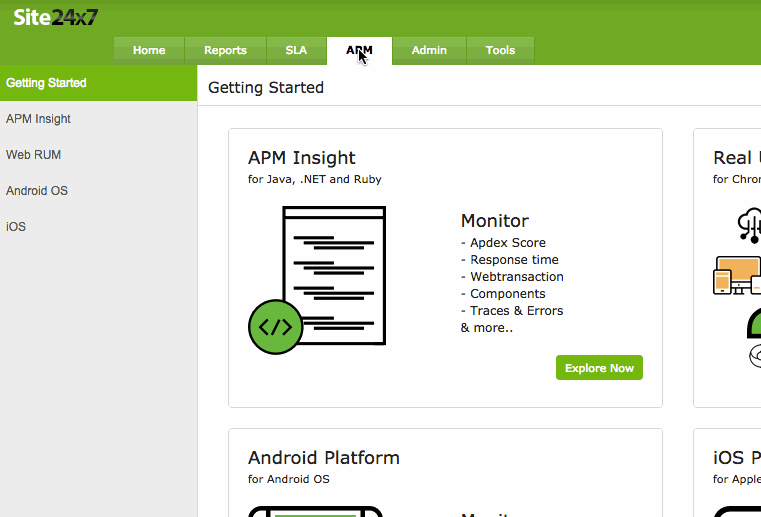Select Getting Started in the sidebar
The height and width of the screenshot is (517, 761).
click(x=46, y=83)
